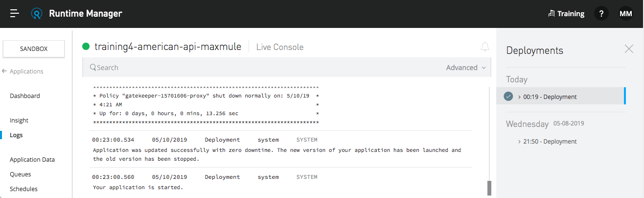The image size is (644, 198).
Task: Click the checkmark icon on 00:19 deployment
Action: 508,97
